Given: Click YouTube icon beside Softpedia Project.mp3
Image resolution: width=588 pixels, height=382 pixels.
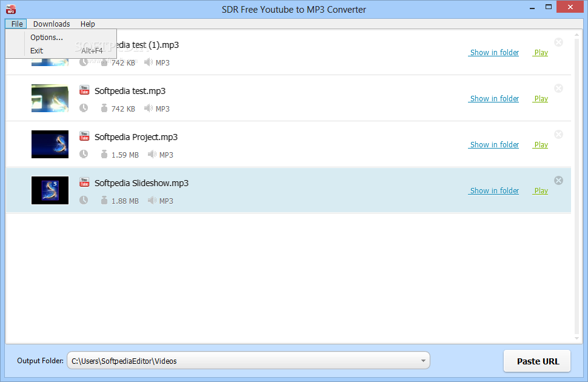Looking at the screenshot, I should click(x=84, y=136).
